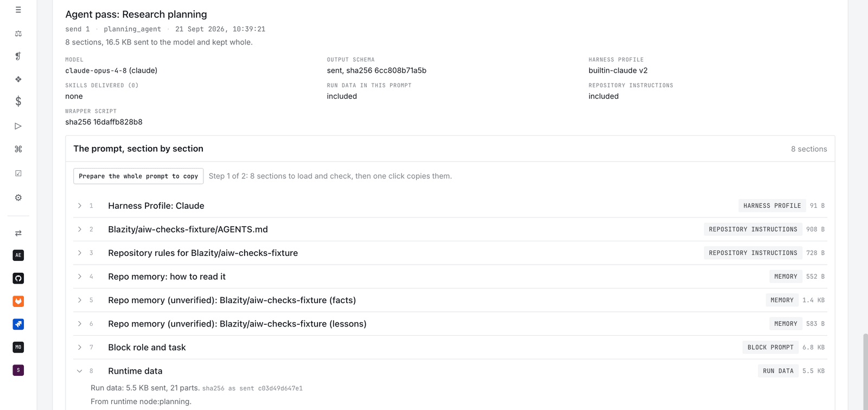
Task: Collapse the Runtime data section
Action: (x=80, y=371)
